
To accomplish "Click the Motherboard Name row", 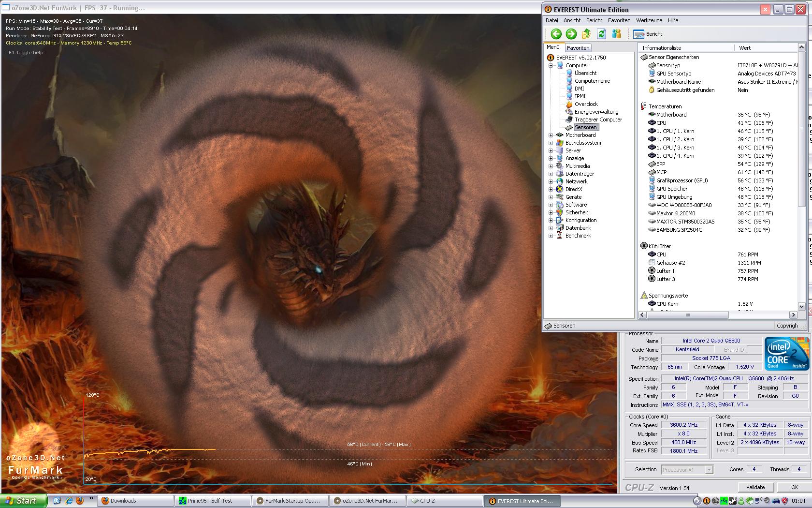I will tap(719, 82).
